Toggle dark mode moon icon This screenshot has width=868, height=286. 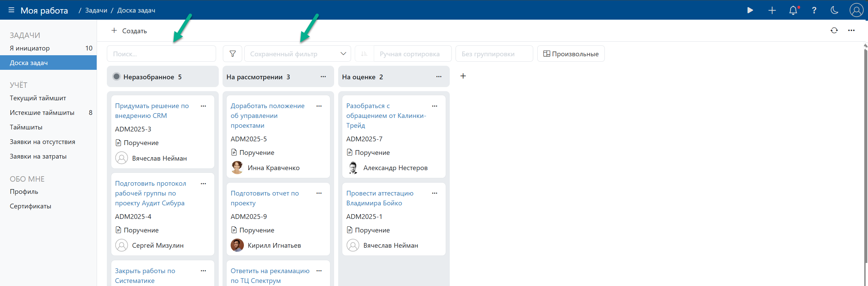pos(834,10)
